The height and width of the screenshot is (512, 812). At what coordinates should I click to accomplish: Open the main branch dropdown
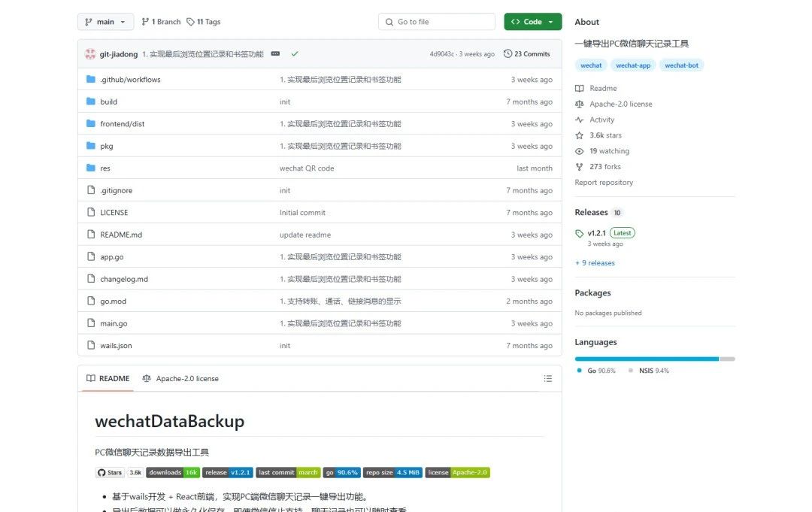pyautogui.click(x=106, y=22)
